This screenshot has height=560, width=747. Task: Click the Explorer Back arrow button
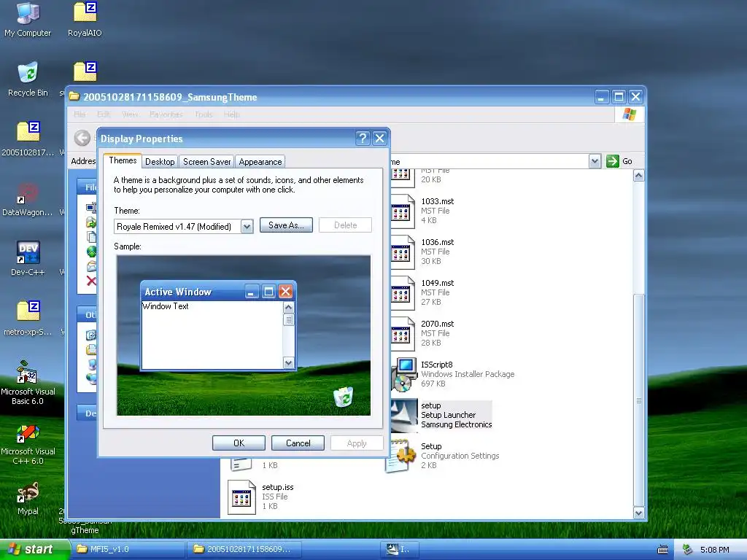click(x=82, y=138)
